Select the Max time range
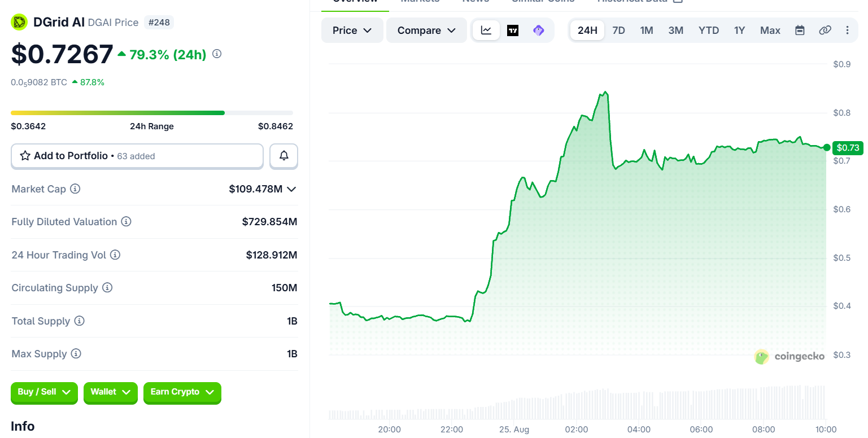The width and height of the screenshot is (868, 438). pyautogui.click(x=770, y=30)
